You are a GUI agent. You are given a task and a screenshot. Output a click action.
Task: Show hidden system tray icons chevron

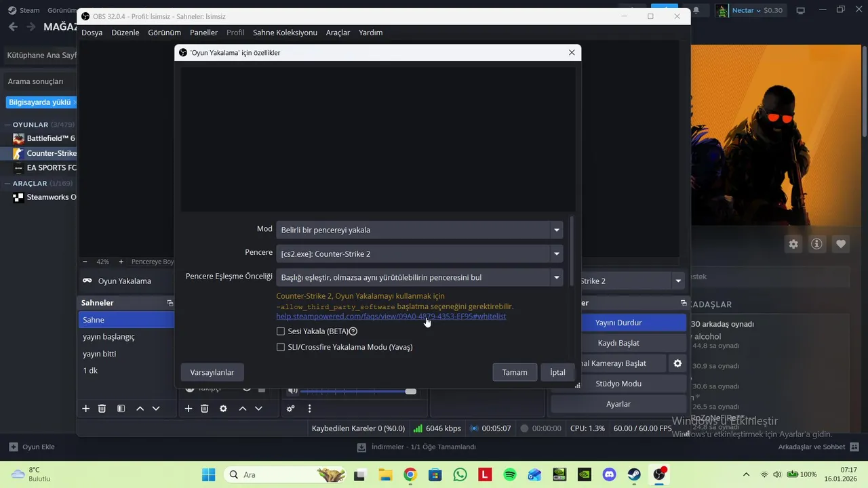(747, 474)
